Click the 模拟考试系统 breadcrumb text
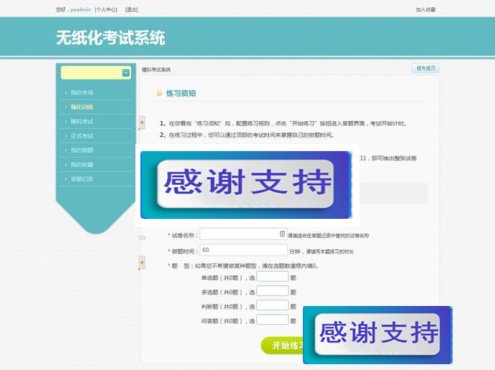Viewport: 495px width, 370px height. coord(156,70)
